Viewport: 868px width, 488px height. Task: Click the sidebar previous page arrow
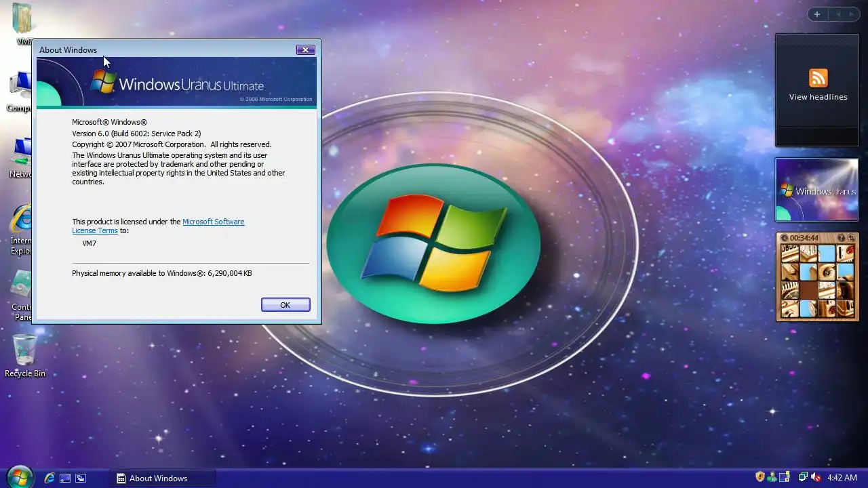[837, 14]
